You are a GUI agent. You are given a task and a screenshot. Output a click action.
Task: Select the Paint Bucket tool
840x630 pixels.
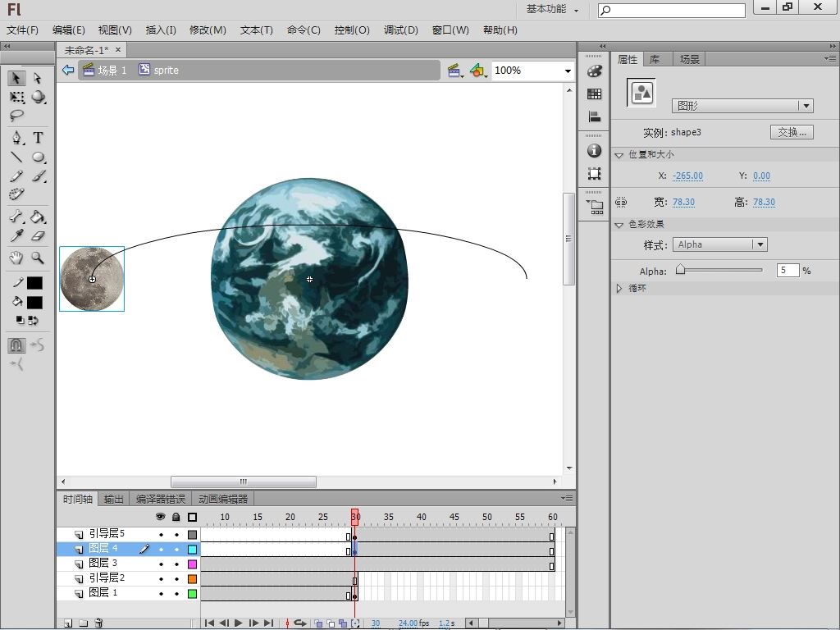[x=38, y=217]
